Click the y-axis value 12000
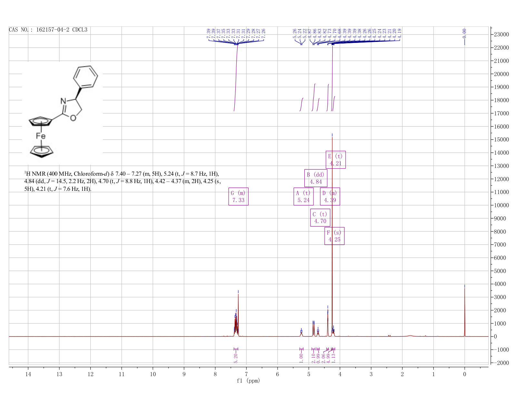Viewport: 532px width, 411px height. pos(501,179)
